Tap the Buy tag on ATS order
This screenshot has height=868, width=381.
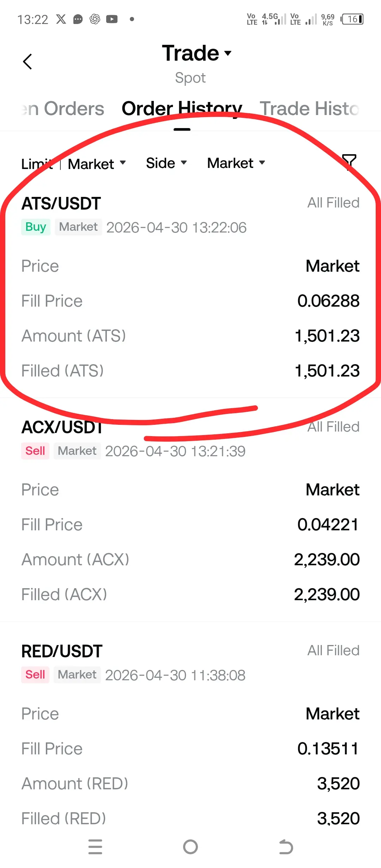pos(36,227)
